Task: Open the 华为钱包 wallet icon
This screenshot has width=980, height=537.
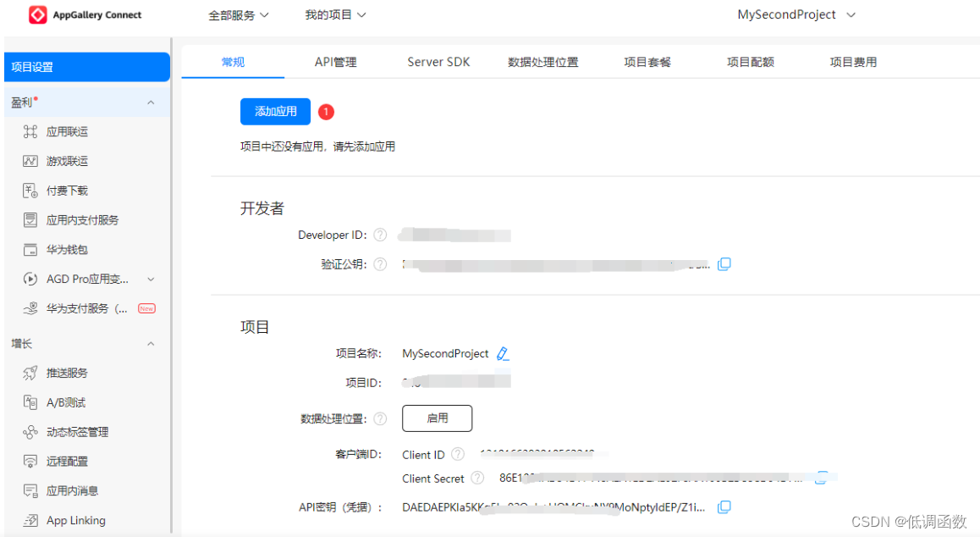Action: pos(30,249)
